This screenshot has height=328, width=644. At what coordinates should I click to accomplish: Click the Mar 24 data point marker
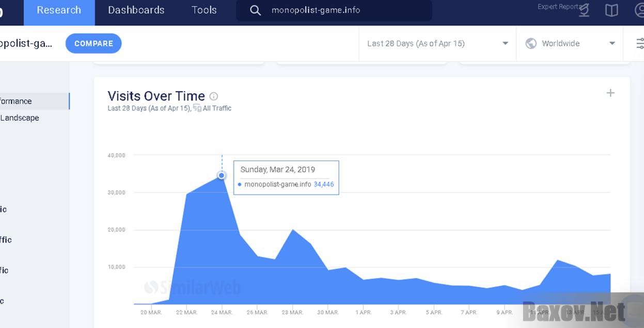222,175
